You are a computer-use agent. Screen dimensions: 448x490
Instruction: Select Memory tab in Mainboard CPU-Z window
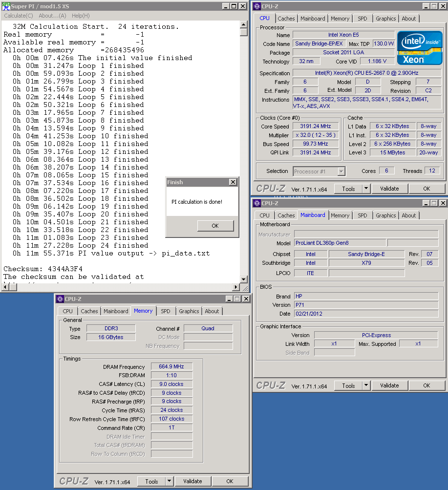click(x=340, y=215)
